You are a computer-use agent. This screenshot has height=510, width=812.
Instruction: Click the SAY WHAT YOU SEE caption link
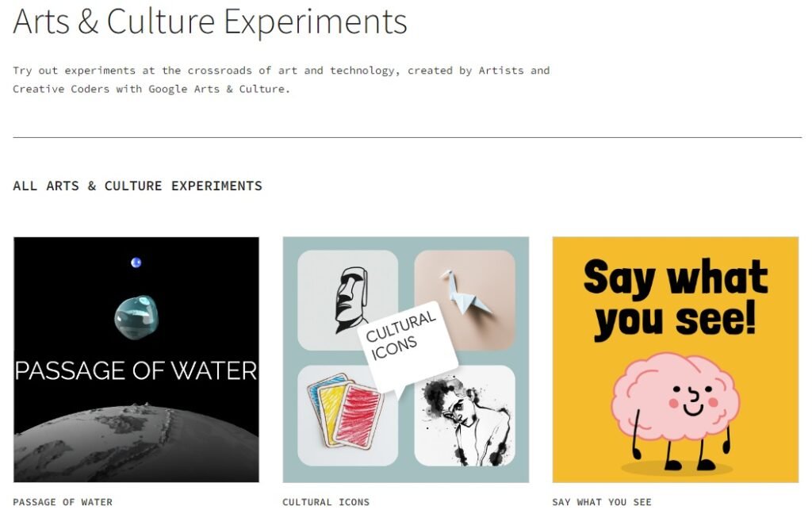[602, 502]
